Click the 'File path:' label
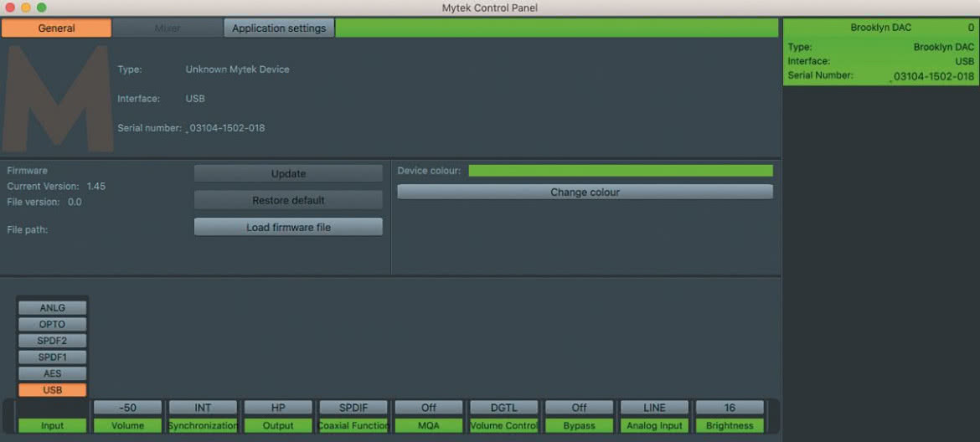980x442 pixels. (28, 229)
